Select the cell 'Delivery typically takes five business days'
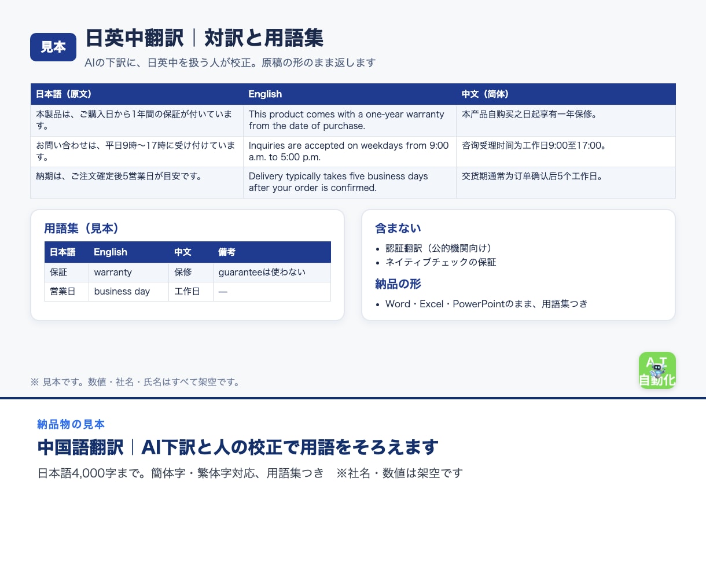The width and height of the screenshot is (706, 588). pos(350,182)
